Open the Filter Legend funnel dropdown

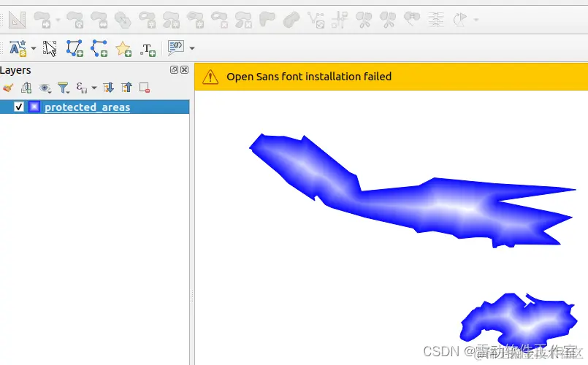[x=64, y=88]
